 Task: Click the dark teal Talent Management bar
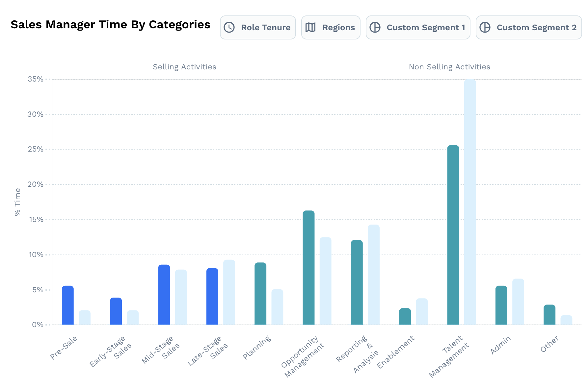pyautogui.click(x=453, y=235)
